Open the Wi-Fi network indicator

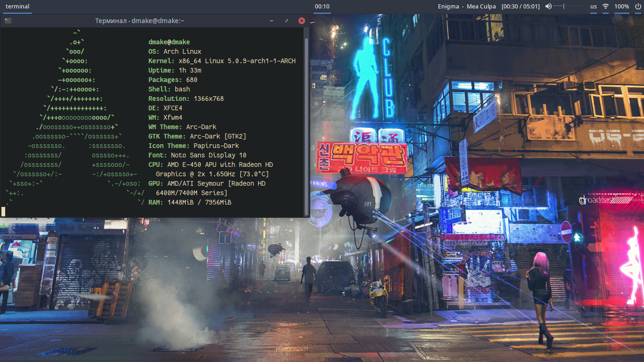coord(606,7)
